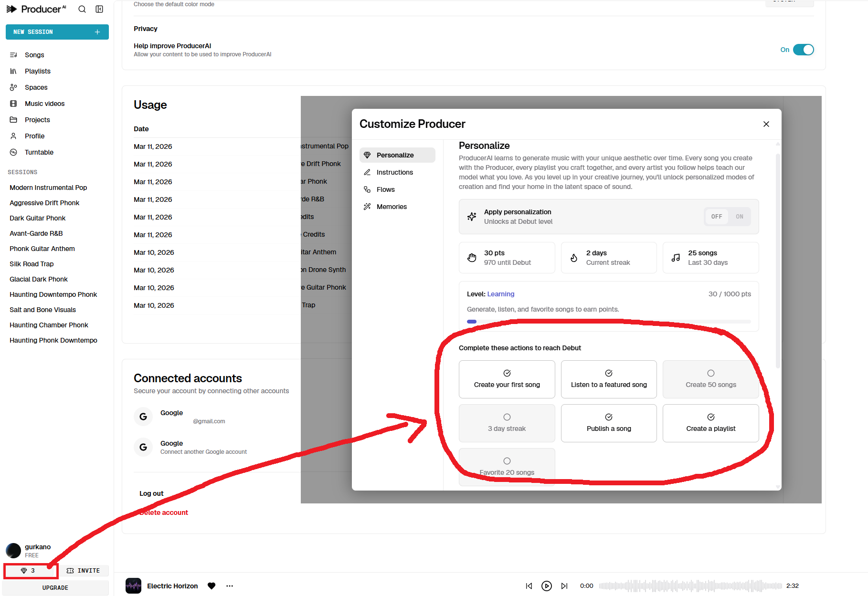
Task: Click the Publish a song card
Action: (609, 423)
